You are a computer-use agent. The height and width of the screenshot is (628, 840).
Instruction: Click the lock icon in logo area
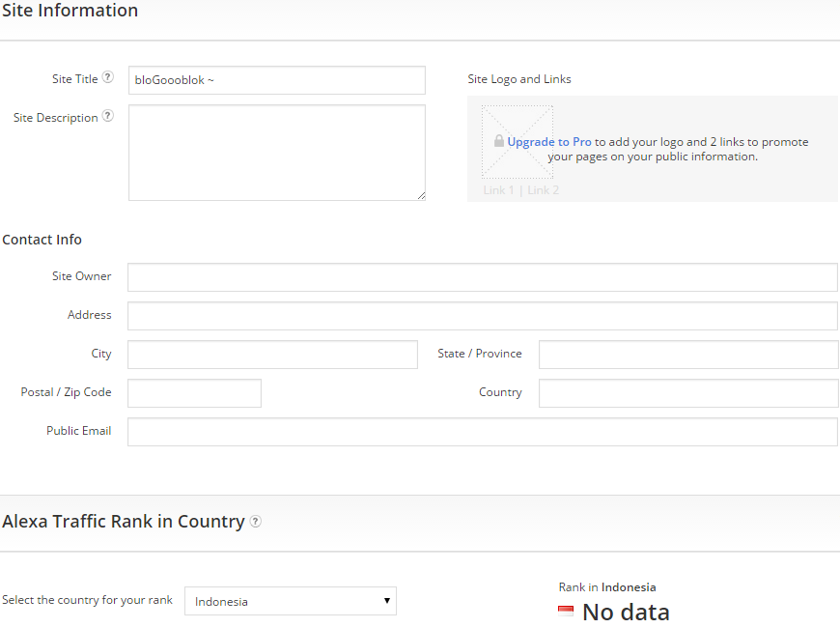(x=499, y=141)
